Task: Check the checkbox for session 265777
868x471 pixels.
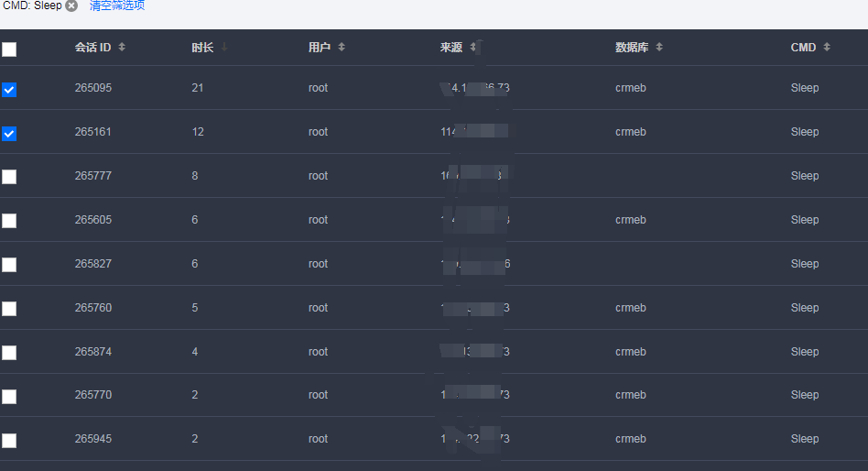Action: tap(9, 177)
